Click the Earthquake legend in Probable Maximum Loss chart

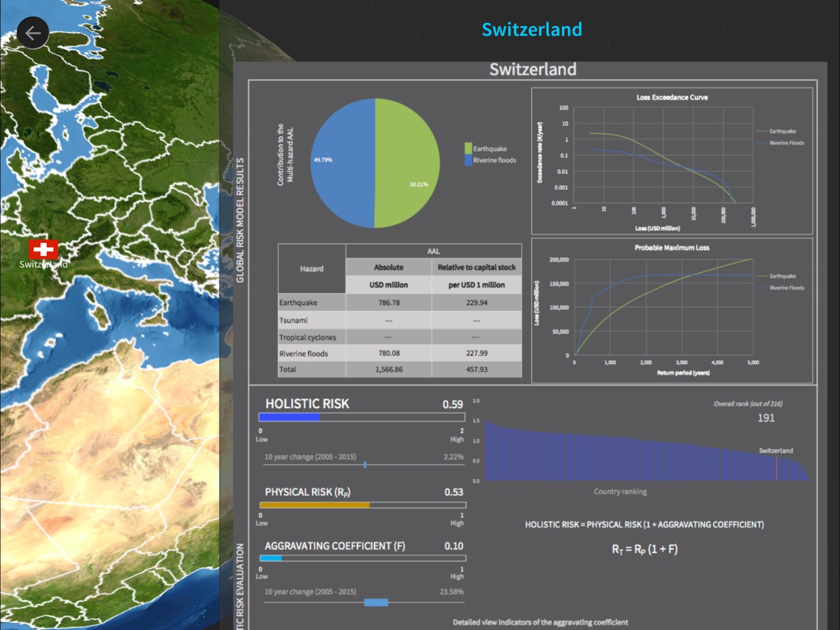tap(776, 276)
